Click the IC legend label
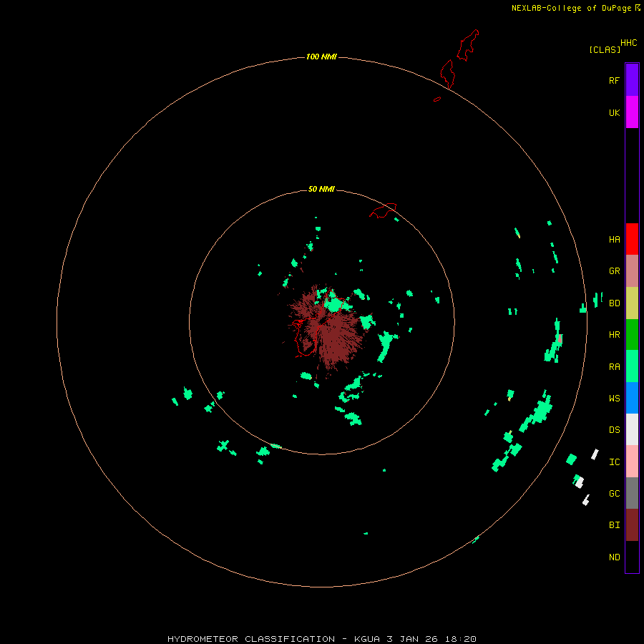The image size is (644, 644). [614, 462]
